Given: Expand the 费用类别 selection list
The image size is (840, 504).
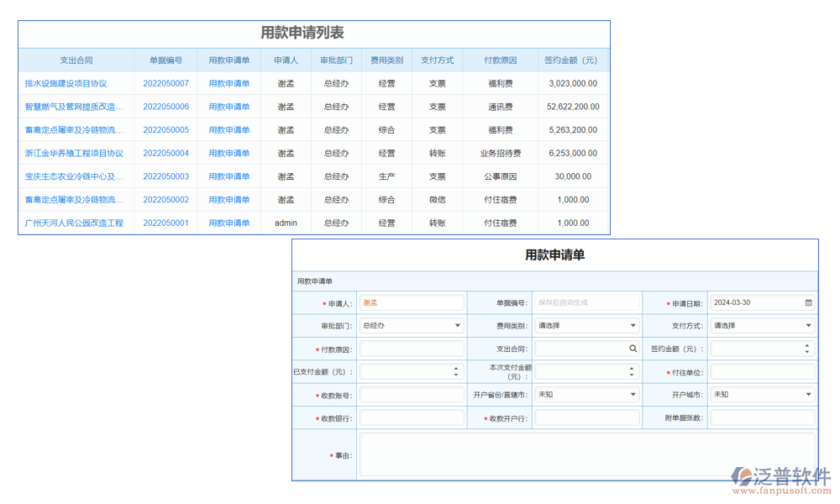Looking at the screenshot, I should pos(633,325).
